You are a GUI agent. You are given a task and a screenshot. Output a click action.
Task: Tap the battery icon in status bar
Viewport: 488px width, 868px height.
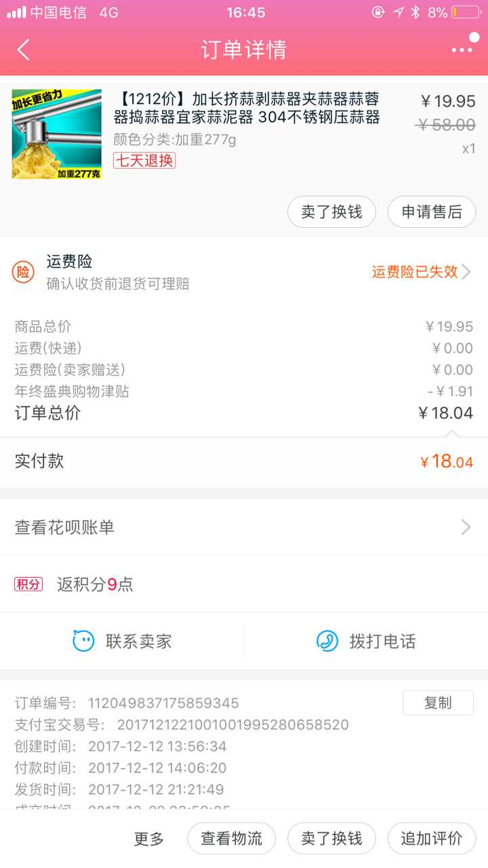(465, 12)
